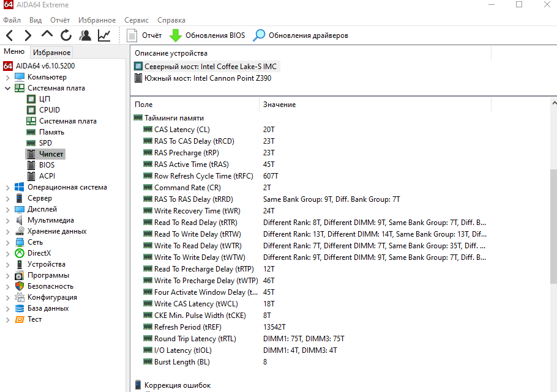Open the Вид menu
557x392 pixels.
click(36, 20)
